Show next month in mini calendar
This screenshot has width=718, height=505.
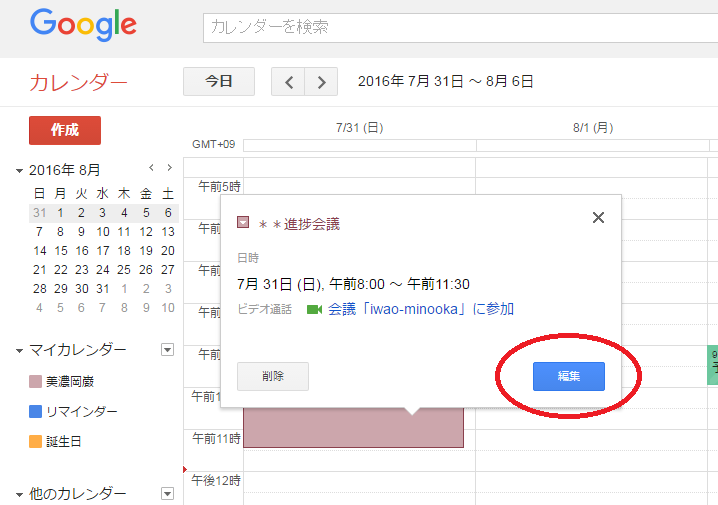pyautogui.click(x=168, y=168)
